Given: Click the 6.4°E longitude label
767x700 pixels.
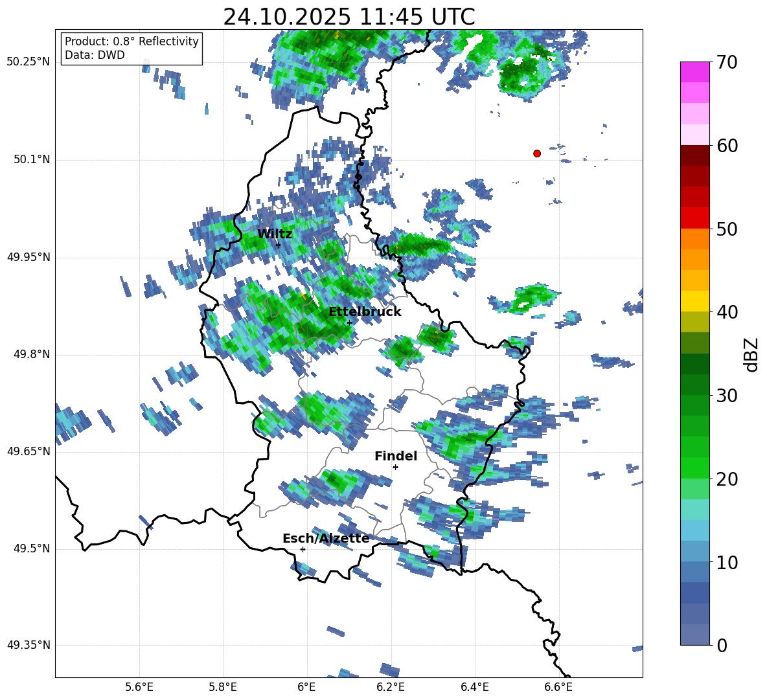Looking at the screenshot, I should click(474, 687).
